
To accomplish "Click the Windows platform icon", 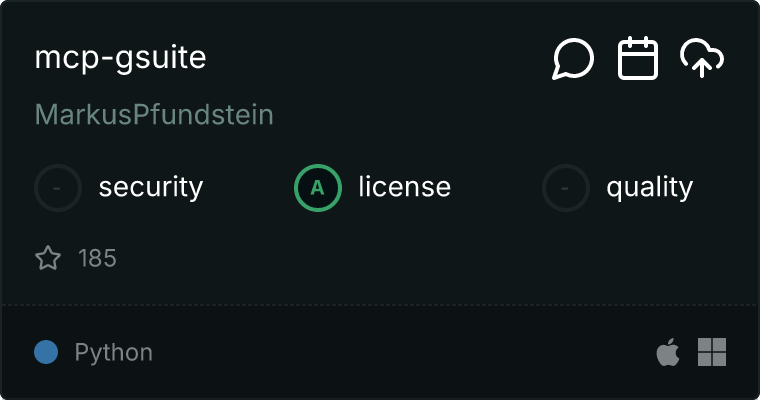I will point(712,352).
